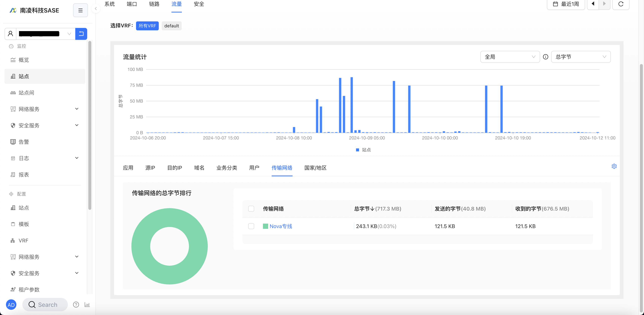
Task: Expand monitoring 安全服务 menu
Action: tap(45, 125)
